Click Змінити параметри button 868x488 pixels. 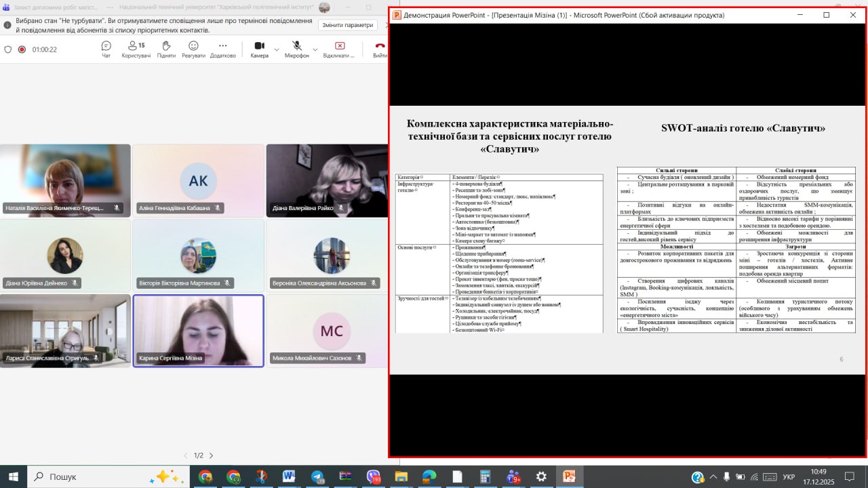coord(347,25)
